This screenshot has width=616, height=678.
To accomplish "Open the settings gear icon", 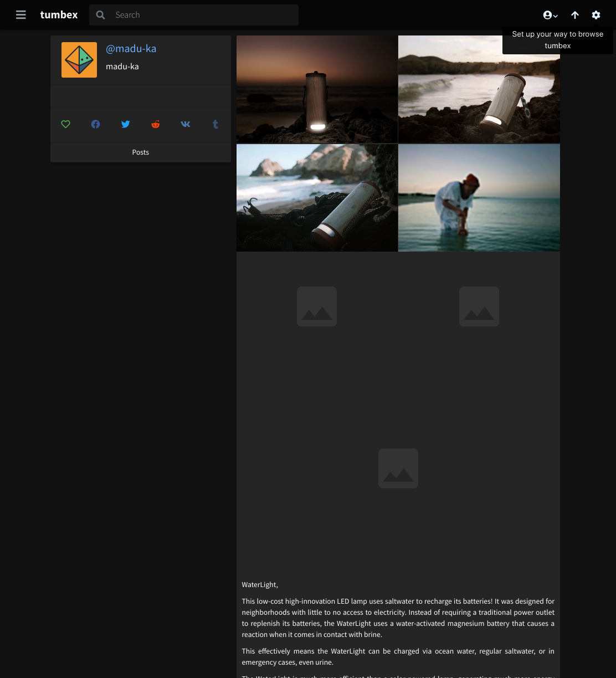I will [596, 15].
